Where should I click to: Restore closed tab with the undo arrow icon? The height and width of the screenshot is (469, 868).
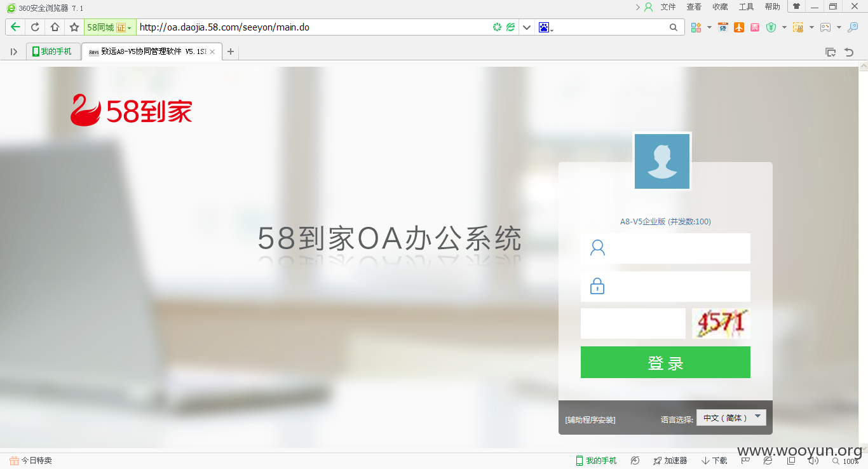849,52
